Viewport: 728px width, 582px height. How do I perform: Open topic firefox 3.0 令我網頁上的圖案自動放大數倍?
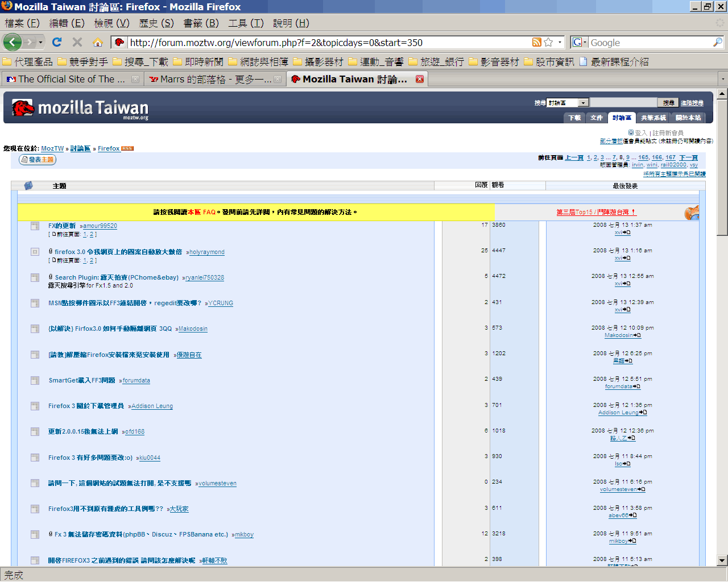[x=118, y=252]
